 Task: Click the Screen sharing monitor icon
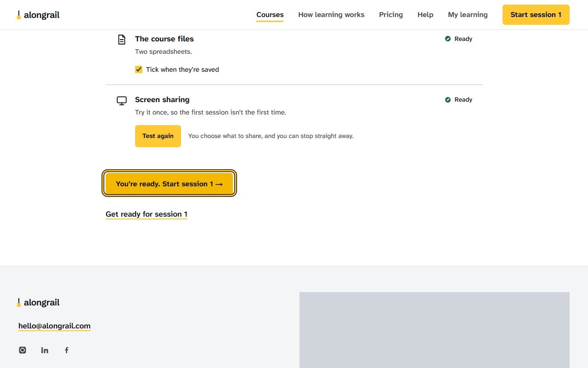[x=122, y=100]
